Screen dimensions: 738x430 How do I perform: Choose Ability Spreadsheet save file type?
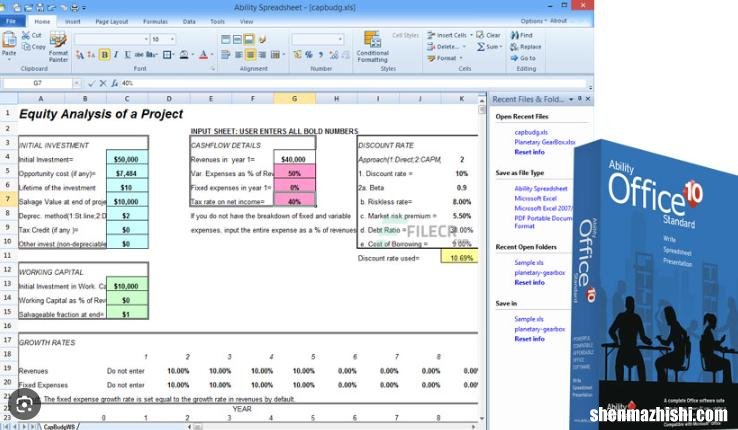click(x=541, y=189)
